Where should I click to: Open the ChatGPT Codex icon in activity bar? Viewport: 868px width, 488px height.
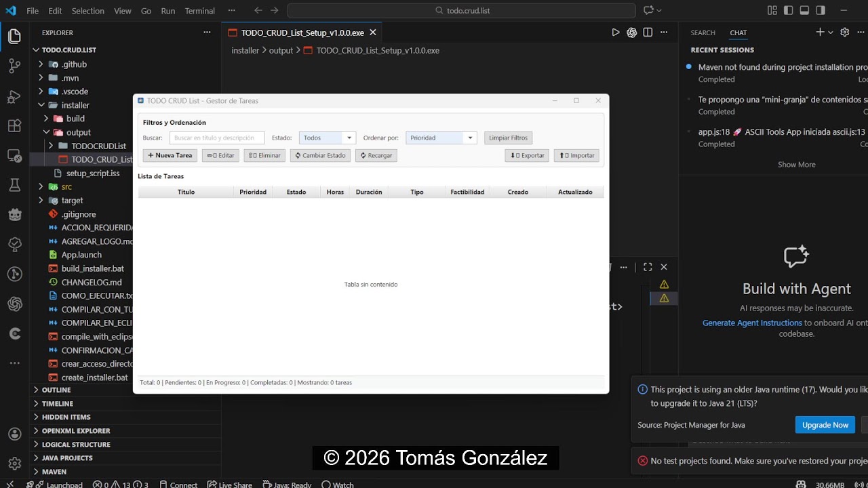click(14, 304)
